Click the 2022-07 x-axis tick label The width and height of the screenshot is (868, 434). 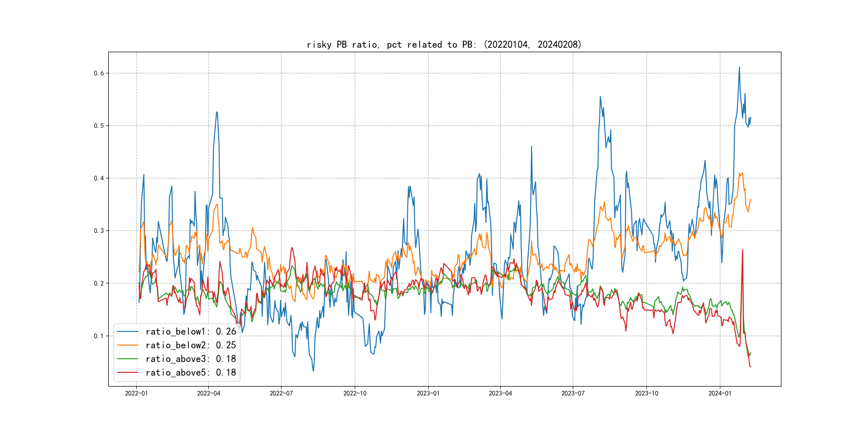click(x=281, y=393)
